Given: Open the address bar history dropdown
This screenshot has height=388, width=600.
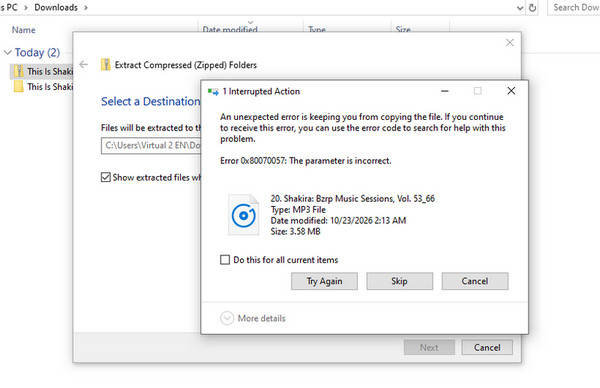Looking at the screenshot, I should point(520,8).
